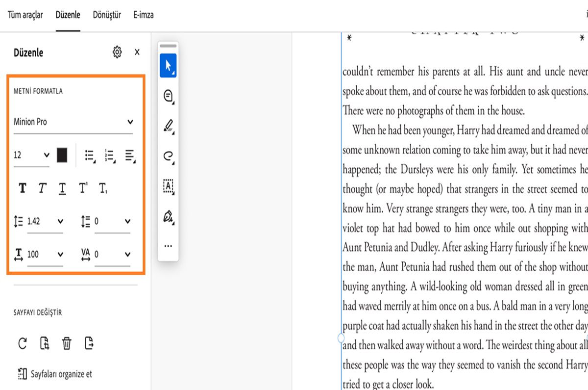Delete page trash icon

pos(67,343)
